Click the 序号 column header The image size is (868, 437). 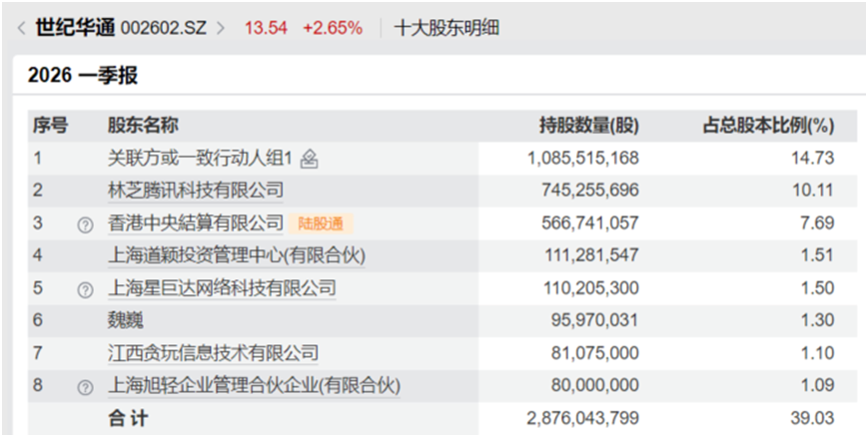pyautogui.click(x=50, y=126)
